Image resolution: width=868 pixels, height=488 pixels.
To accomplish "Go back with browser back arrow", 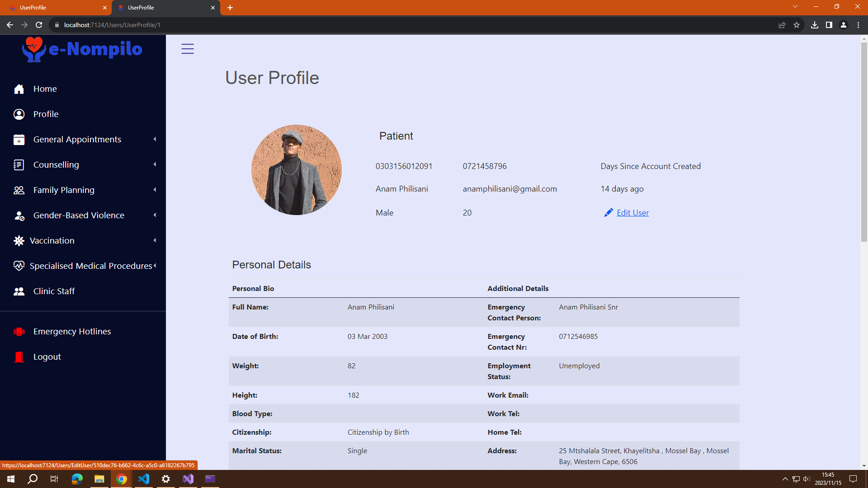I will (x=10, y=25).
